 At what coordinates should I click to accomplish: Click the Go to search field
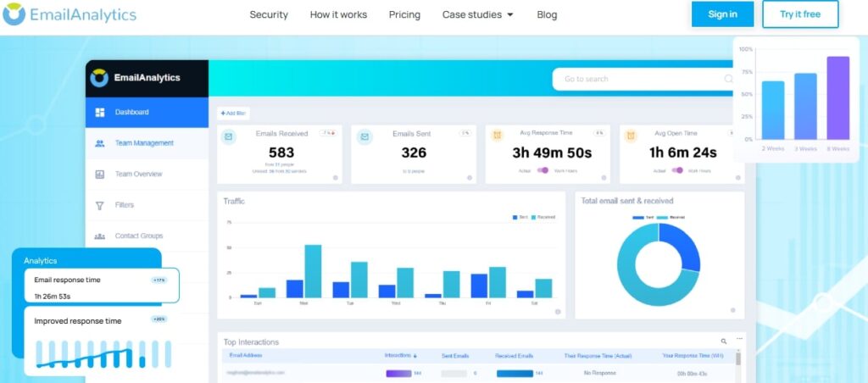(643, 79)
